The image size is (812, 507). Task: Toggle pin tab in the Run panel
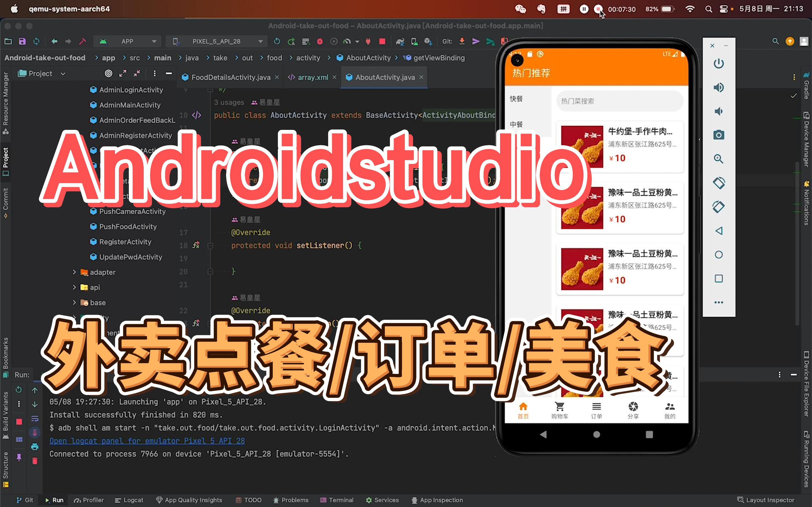pos(19,457)
